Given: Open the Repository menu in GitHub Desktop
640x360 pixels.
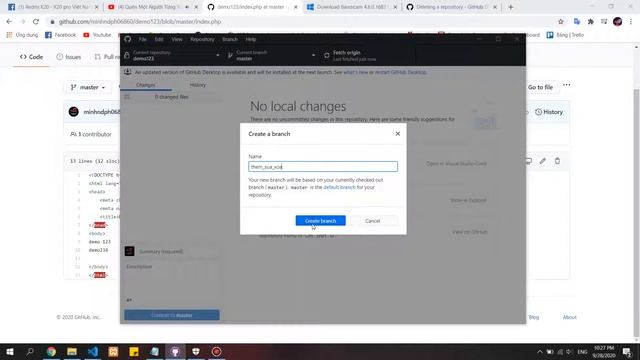Looking at the screenshot, I should [x=202, y=39].
